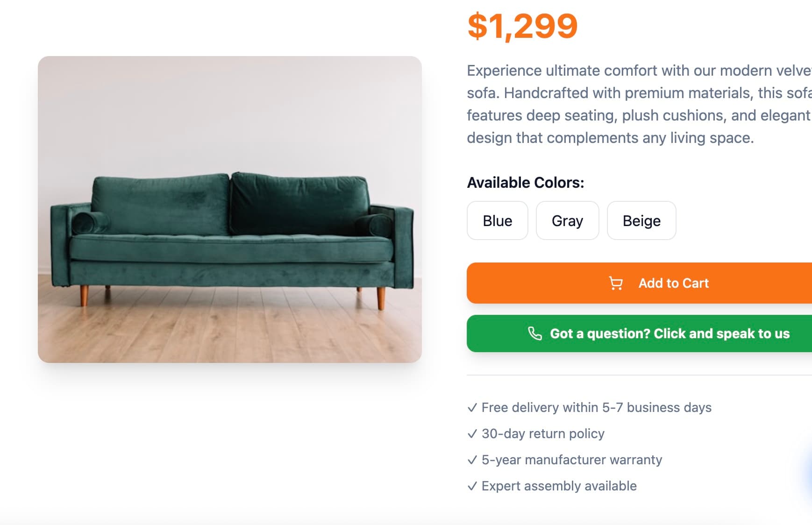Click the phone handset icon
The width and height of the screenshot is (812, 525).
pos(534,333)
